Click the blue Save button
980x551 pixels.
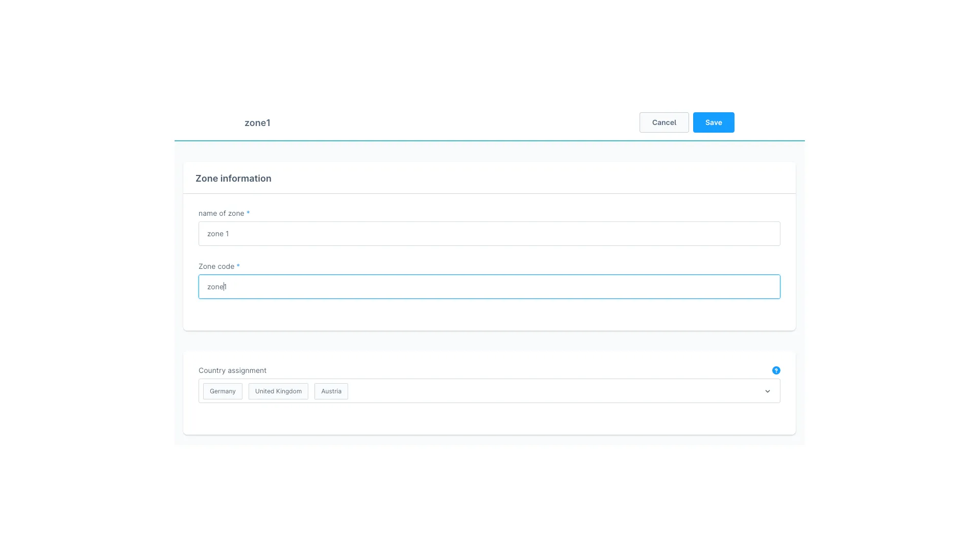coord(713,122)
